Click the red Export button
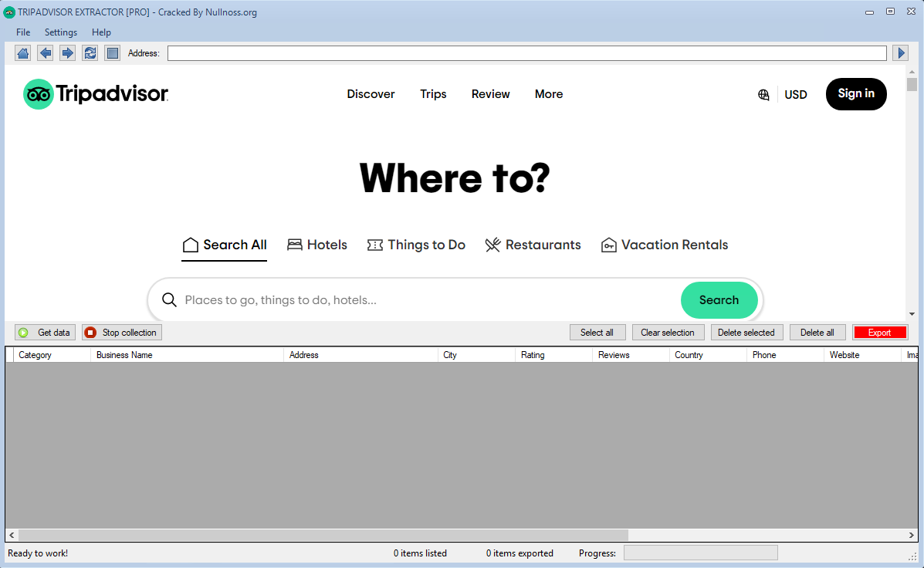Image resolution: width=924 pixels, height=568 pixels. click(x=880, y=333)
